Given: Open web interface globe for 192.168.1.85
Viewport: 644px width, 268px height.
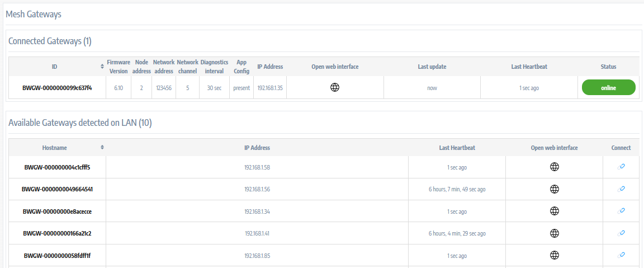Looking at the screenshot, I should coord(555,255).
